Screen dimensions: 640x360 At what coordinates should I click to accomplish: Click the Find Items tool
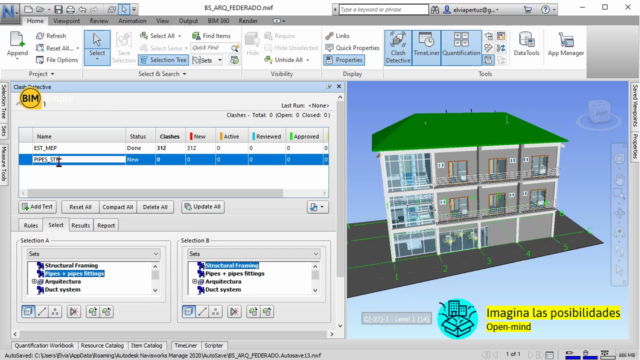211,36
